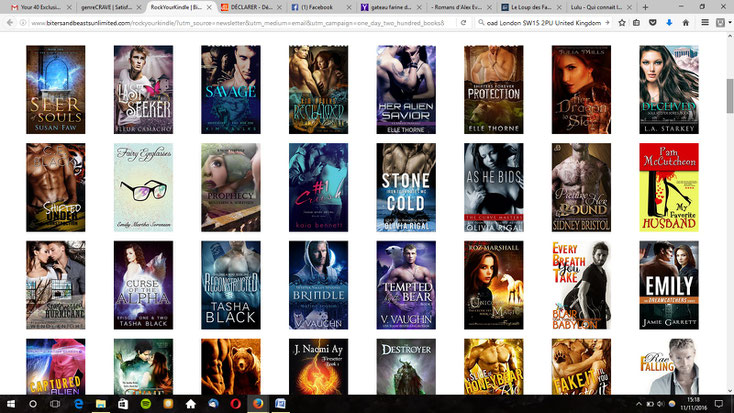Open My Favorite Husband book cover

pos(669,187)
